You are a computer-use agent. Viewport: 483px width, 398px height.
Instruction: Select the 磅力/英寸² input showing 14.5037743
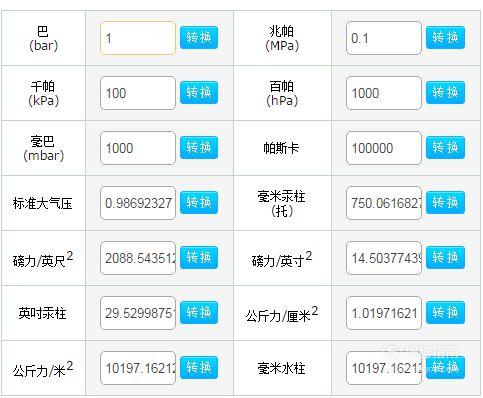[x=384, y=258]
